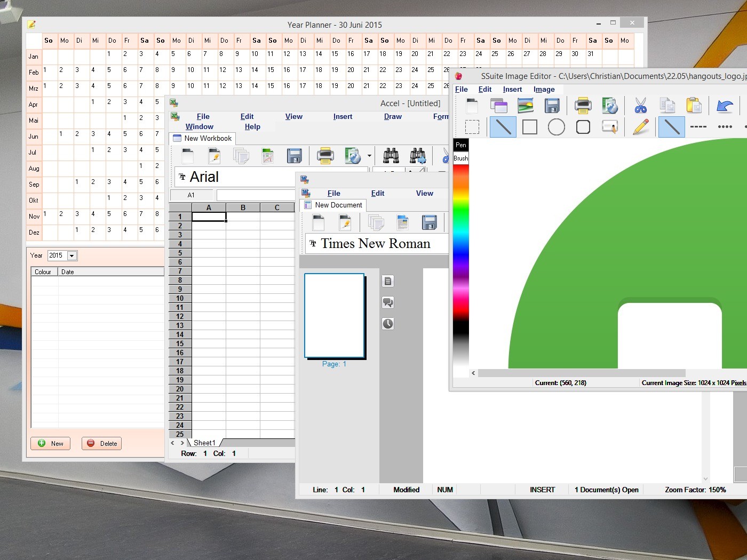Image resolution: width=747 pixels, height=560 pixels.
Task: Click the Delete button in Year Planner
Action: pos(101,444)
